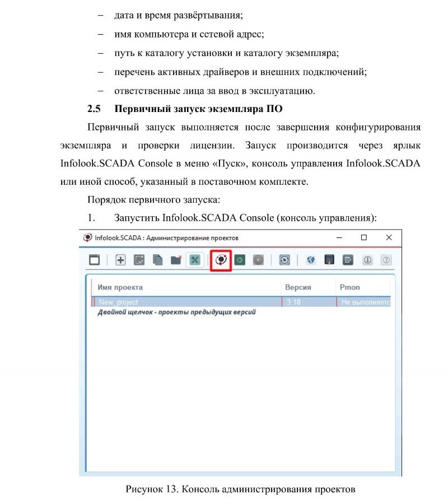
Task: Click the green play run project icon
Action: [240, 260]
